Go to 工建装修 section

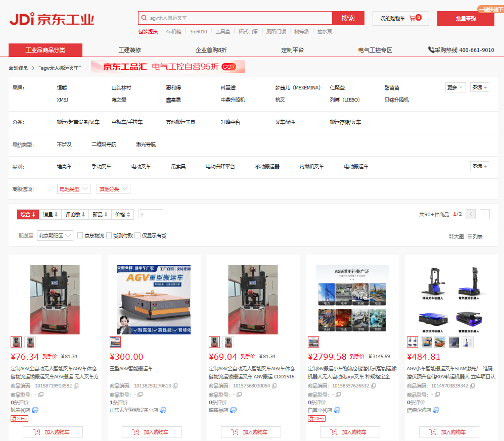pos(130,50)
